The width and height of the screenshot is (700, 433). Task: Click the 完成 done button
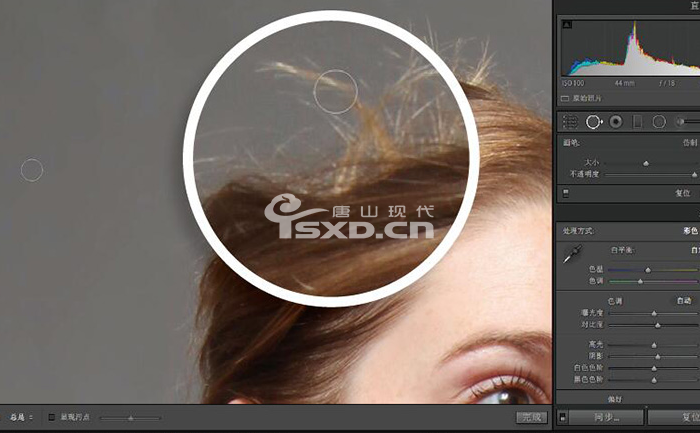[532, 417]
